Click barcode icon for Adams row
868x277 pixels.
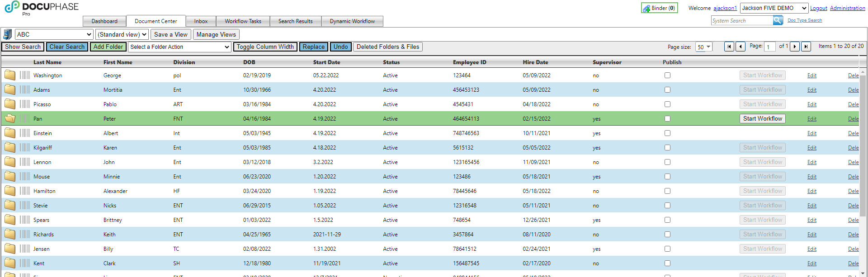[25, 89]
